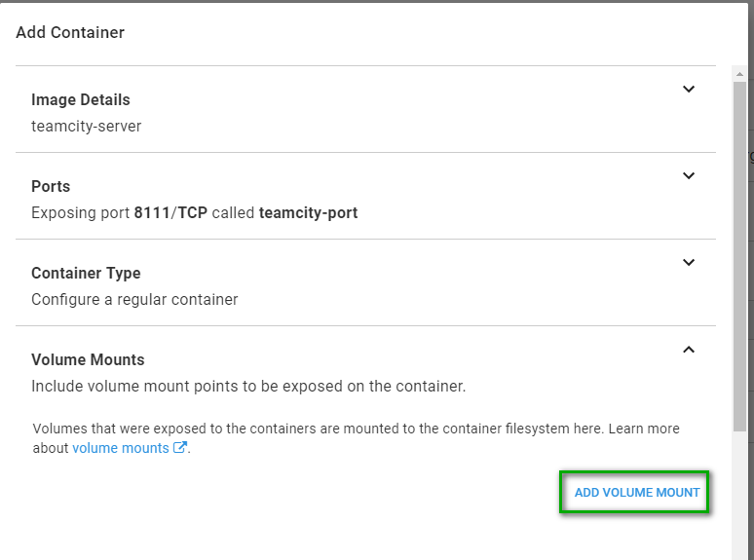The image size is (754, 560).
Task: Open the volume mounts documentation link
Action: tap(121, 448)
